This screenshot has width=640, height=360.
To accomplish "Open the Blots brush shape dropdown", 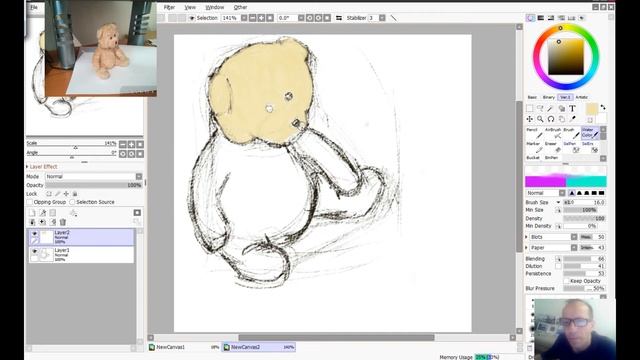I will coord(574,237).
